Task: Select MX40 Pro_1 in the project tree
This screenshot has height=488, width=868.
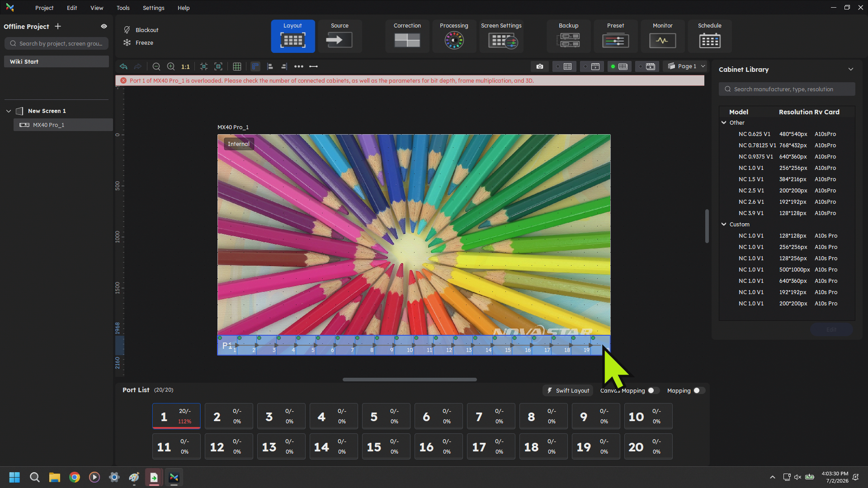Action: [63, 125]
